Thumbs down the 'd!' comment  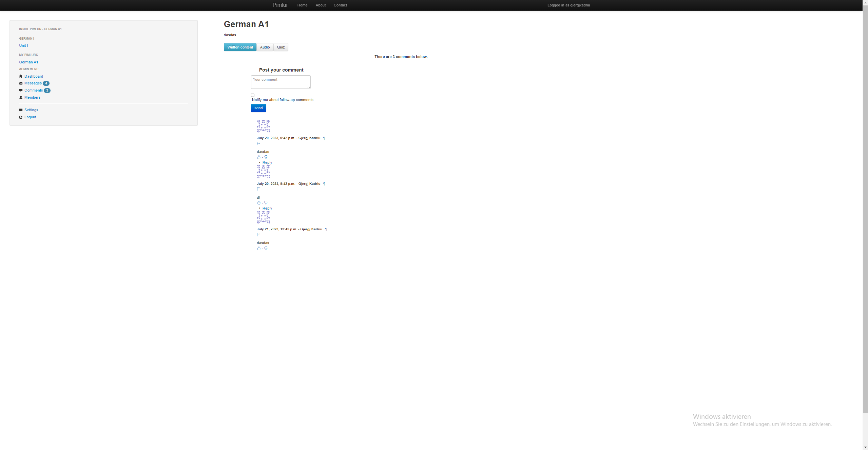click(x=266, y=203)
